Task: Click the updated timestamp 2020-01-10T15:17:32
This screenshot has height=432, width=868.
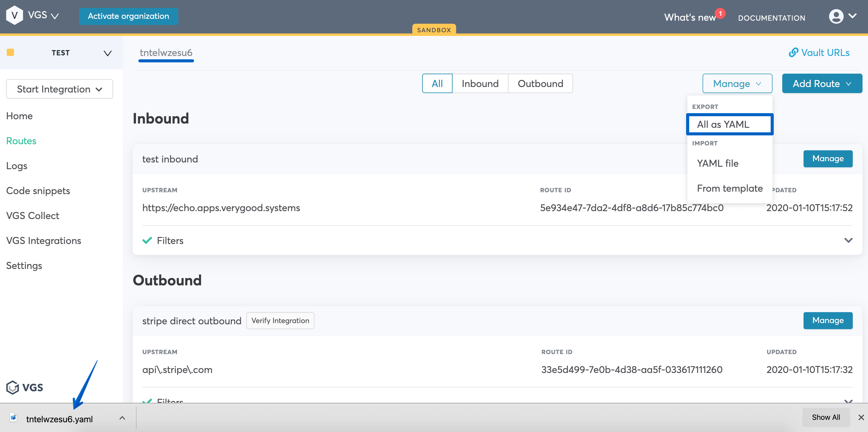Action: click(x=809, y=369)
